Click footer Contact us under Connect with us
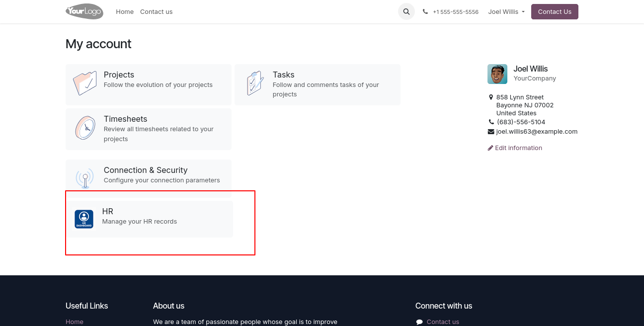 pos(443,322)
